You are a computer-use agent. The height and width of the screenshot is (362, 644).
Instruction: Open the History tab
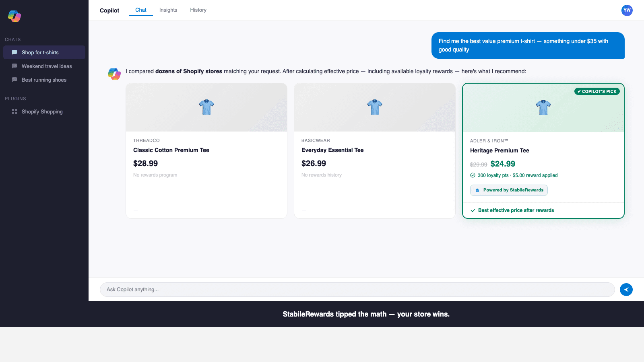(198, 10)
